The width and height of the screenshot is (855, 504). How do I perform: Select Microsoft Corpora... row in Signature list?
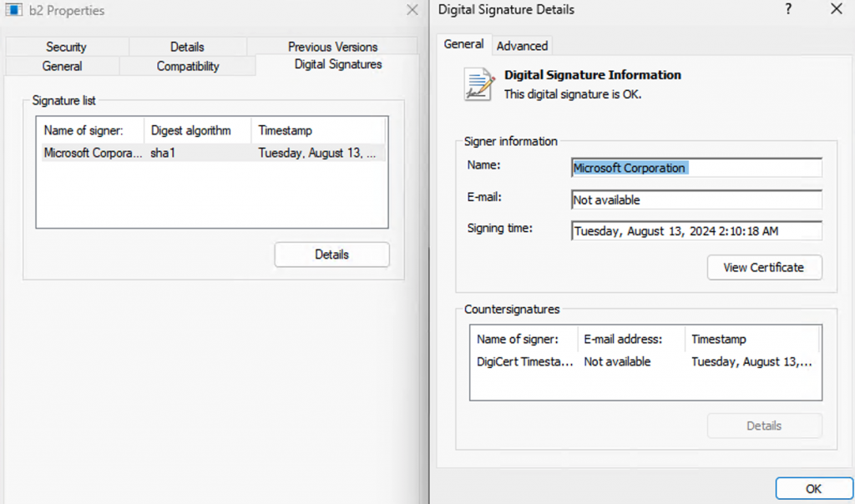213,153
